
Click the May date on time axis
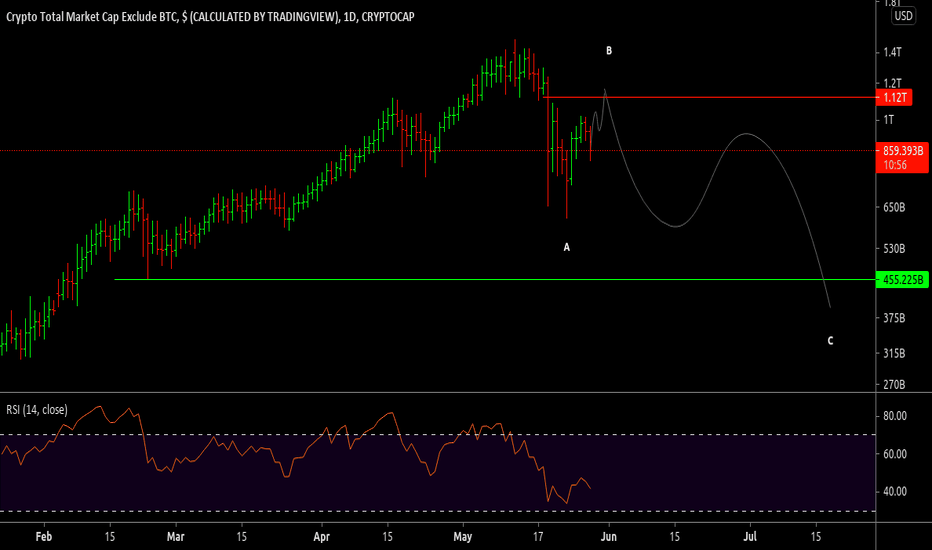point(462,536)
